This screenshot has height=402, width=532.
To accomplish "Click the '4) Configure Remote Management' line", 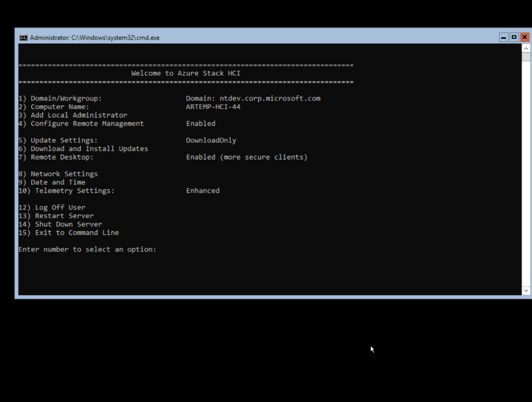I will (x=81, y=124).
